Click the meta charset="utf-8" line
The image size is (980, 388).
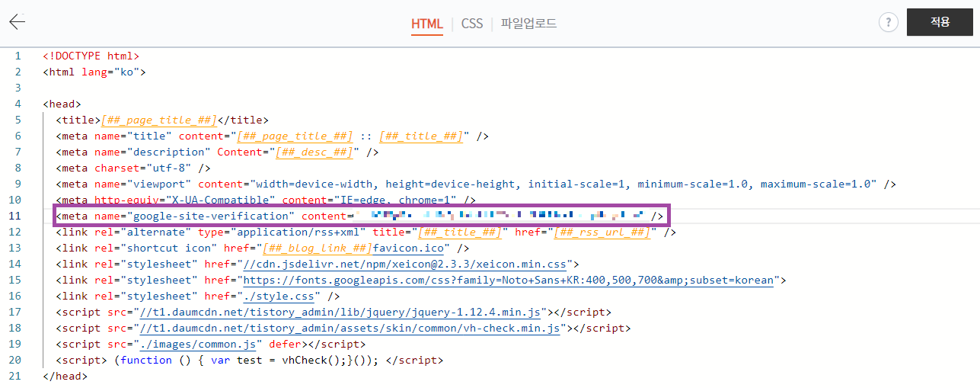[x=133, y=168]
